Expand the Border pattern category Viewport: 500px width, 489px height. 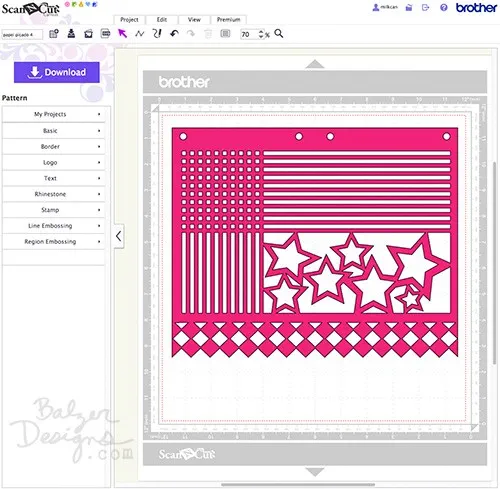tap(53, 146)
